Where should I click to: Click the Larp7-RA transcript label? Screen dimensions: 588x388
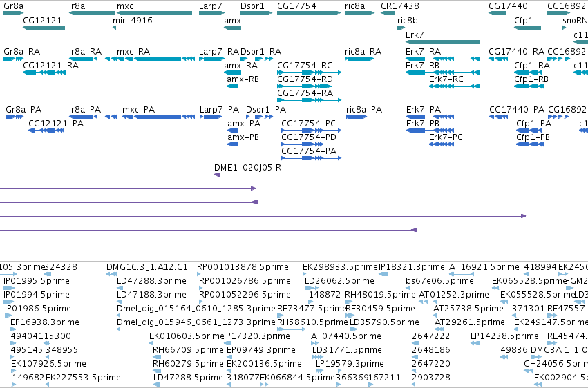click(x=219, y=52)
